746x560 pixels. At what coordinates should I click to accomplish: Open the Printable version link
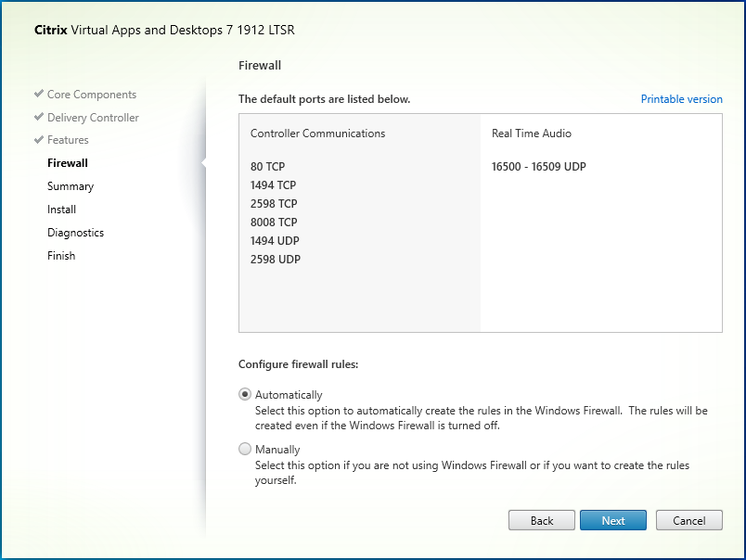(x=681, y=99)
